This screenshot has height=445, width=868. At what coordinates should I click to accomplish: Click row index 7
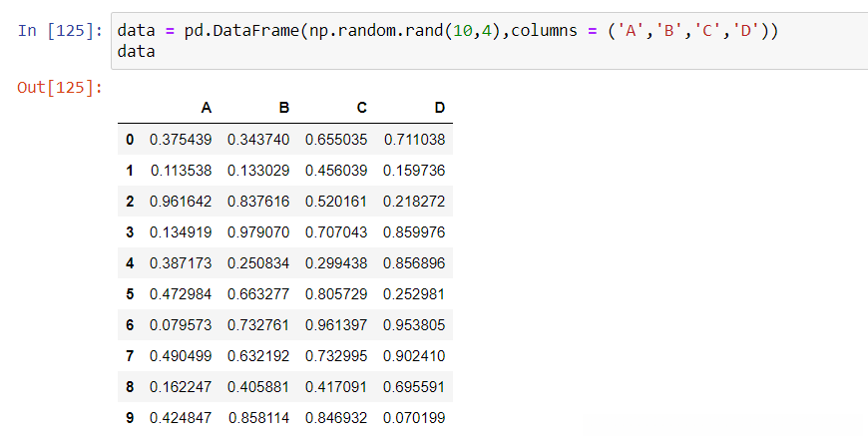coord(130,356)
